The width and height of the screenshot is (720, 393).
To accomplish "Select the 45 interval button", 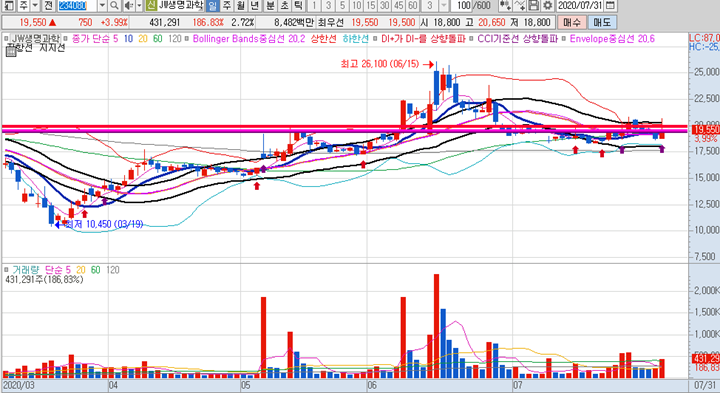I will pos(399,6).
